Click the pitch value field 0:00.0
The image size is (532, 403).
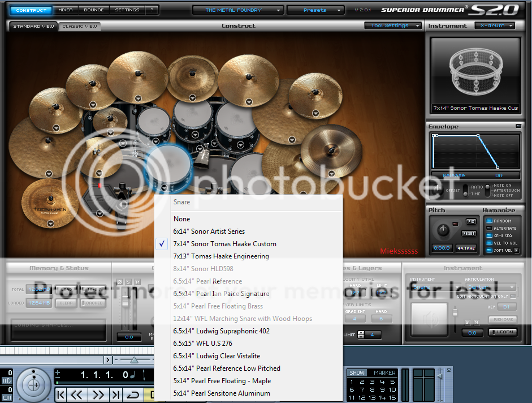442,248
